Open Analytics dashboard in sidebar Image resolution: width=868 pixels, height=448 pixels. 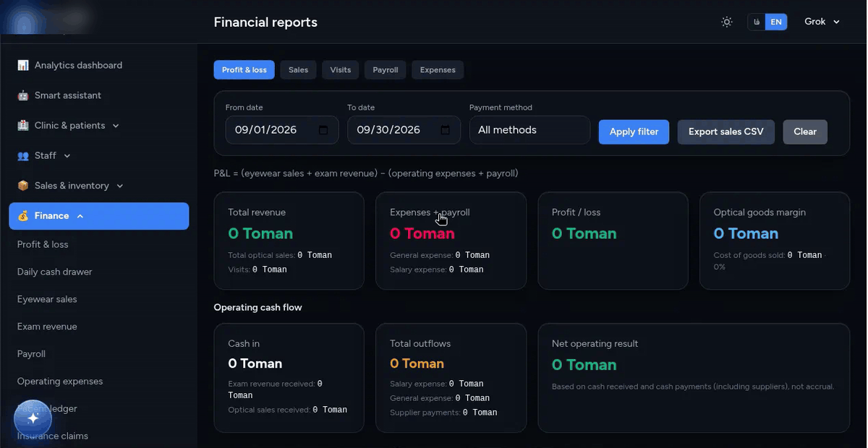pos(98,65)
